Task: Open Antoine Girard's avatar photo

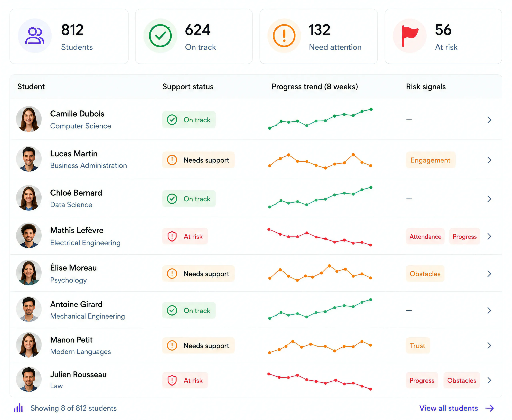Action: tap(29, 309)
